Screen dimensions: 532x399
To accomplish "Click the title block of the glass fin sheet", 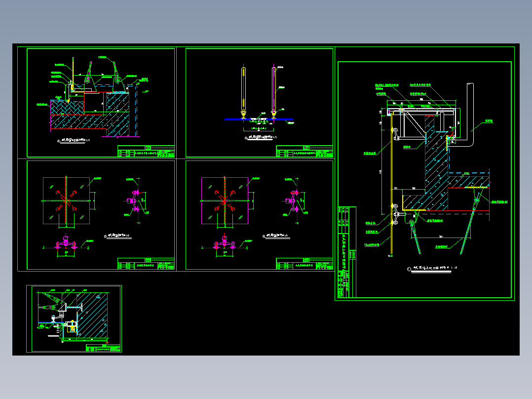I will [x=304, y=151].
